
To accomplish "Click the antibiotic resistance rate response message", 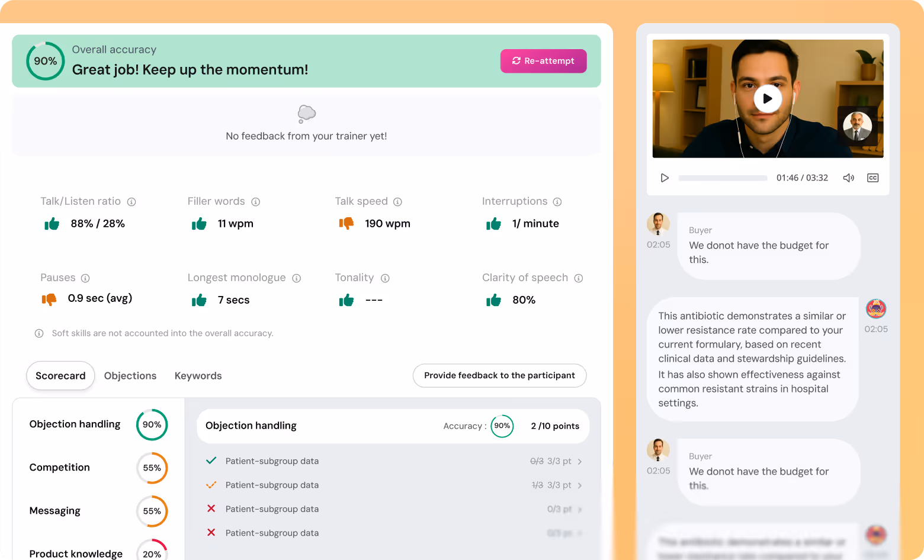I will click(x=752, y=359).
